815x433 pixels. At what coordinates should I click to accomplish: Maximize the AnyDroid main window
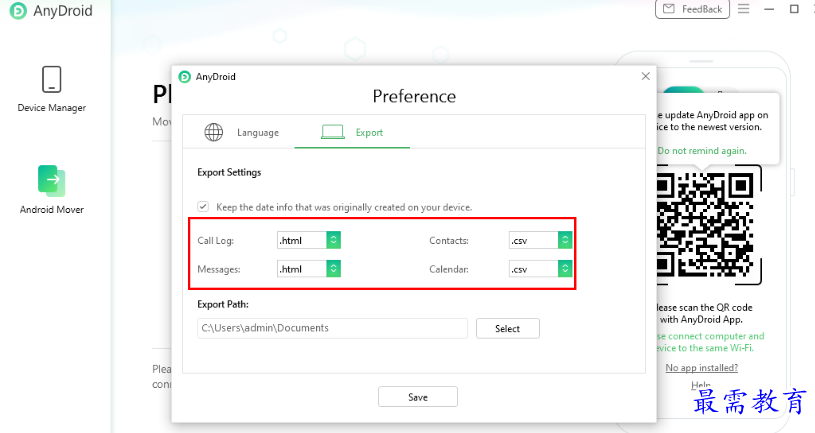(x=794, y=9)
